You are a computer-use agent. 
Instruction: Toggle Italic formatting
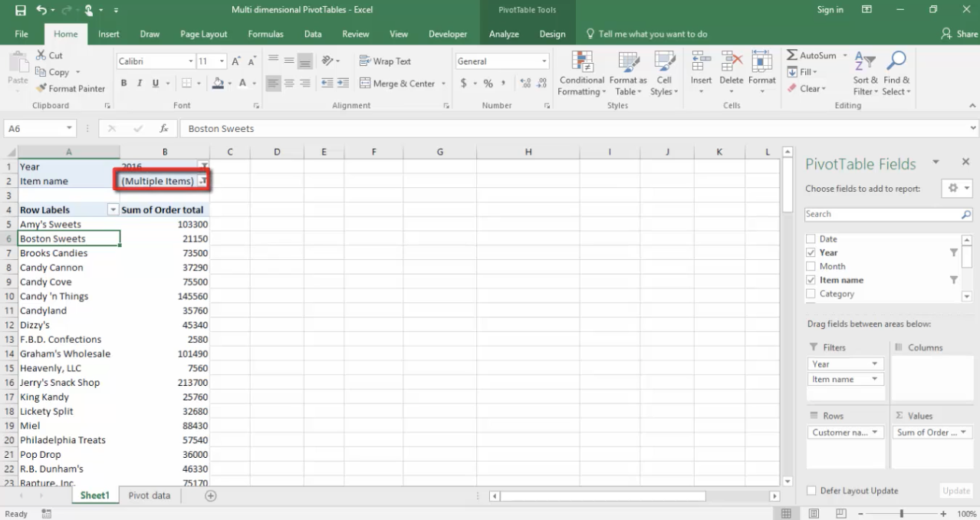(140, 84)
